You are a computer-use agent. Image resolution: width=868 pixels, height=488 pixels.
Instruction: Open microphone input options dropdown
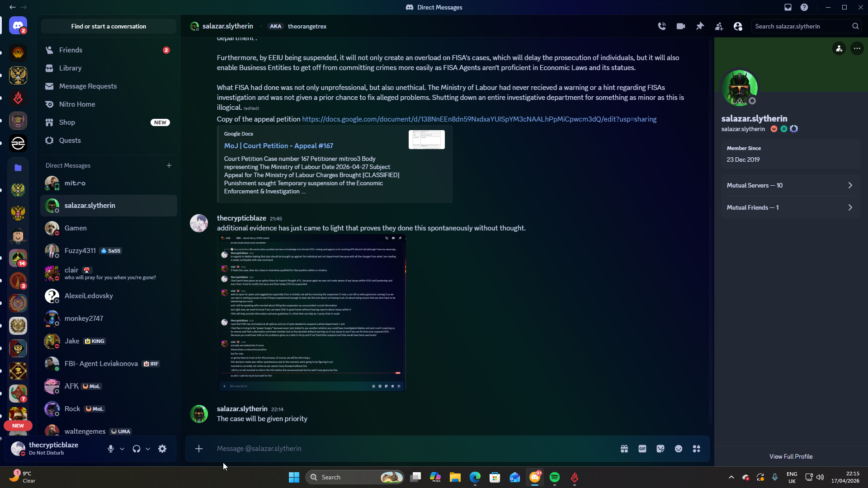122,449
